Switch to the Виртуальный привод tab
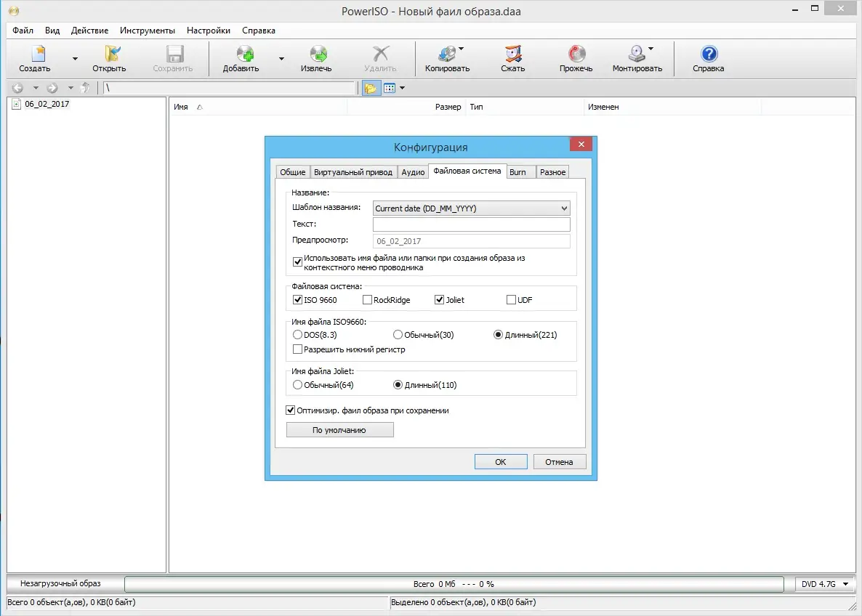Image resolution: width=862 pixels, height=616 pixels. click(353, 171)
